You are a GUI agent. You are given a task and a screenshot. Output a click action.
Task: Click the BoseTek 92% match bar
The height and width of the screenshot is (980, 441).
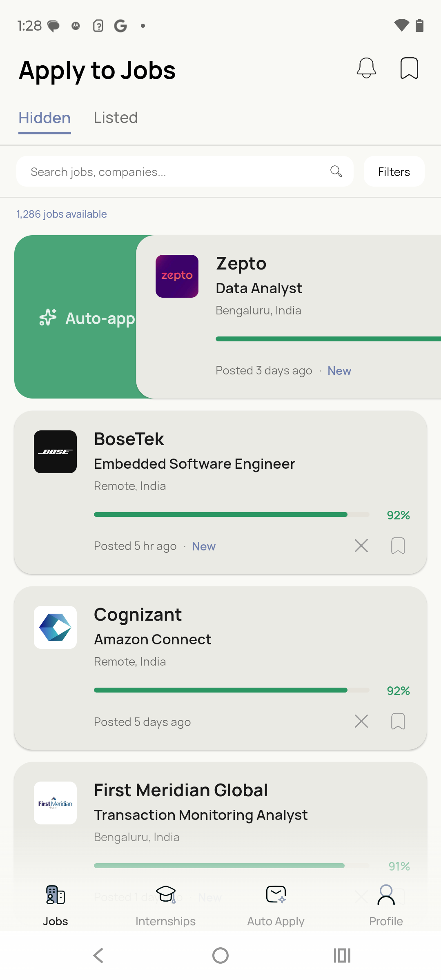pyautogui.click(x=232, y=514)
